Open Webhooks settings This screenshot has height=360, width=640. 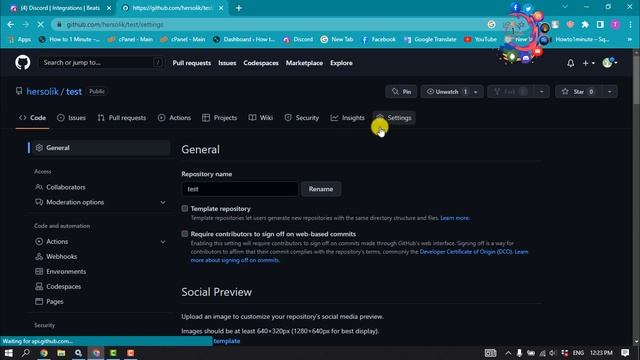(x=100, y=257)
